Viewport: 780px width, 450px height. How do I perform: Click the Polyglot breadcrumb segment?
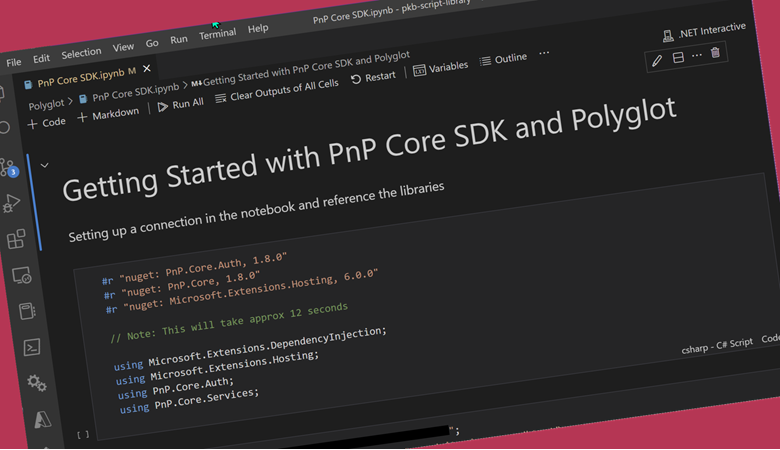point(46,105)
